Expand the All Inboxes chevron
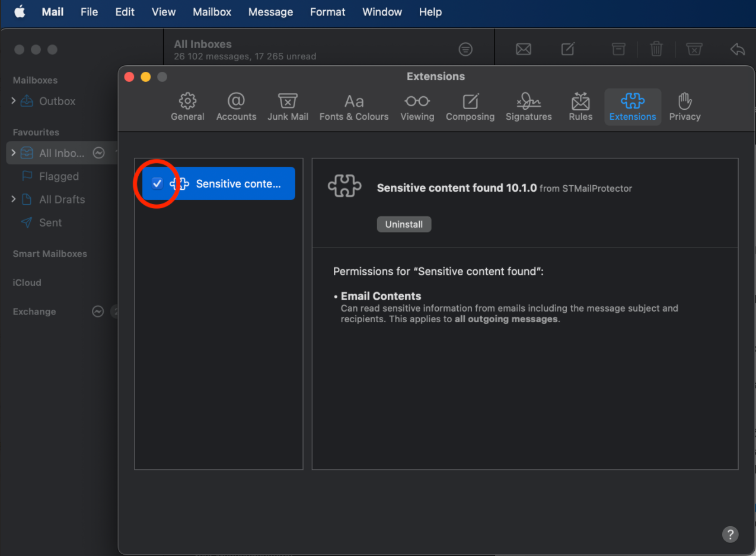This screenshot has width=756, height=556. [13, 152]
